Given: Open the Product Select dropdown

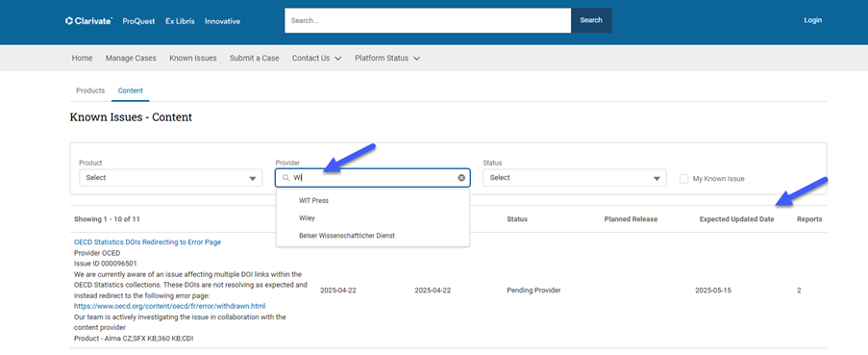Looking at the screenshot, I should [x=170, y=178].
